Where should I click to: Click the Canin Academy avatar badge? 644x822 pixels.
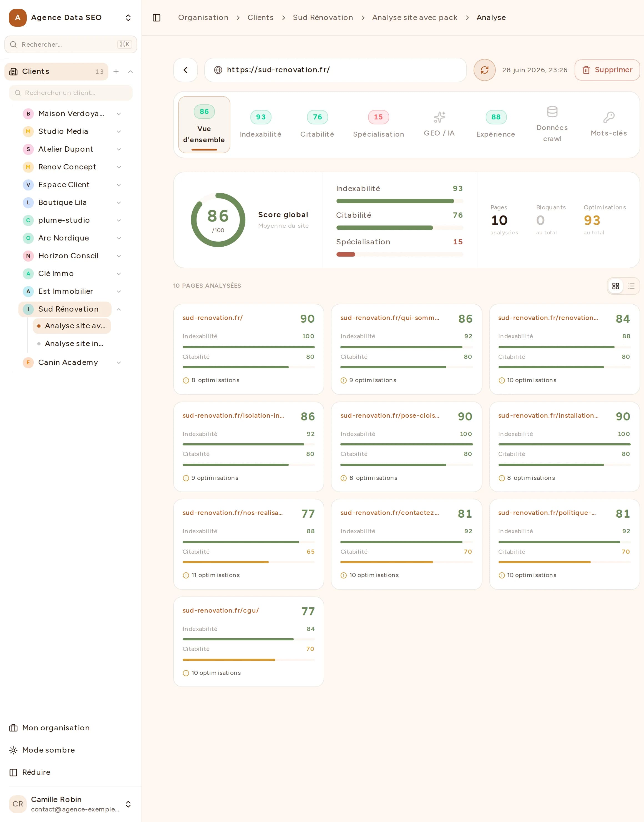(x=28, y=362)
